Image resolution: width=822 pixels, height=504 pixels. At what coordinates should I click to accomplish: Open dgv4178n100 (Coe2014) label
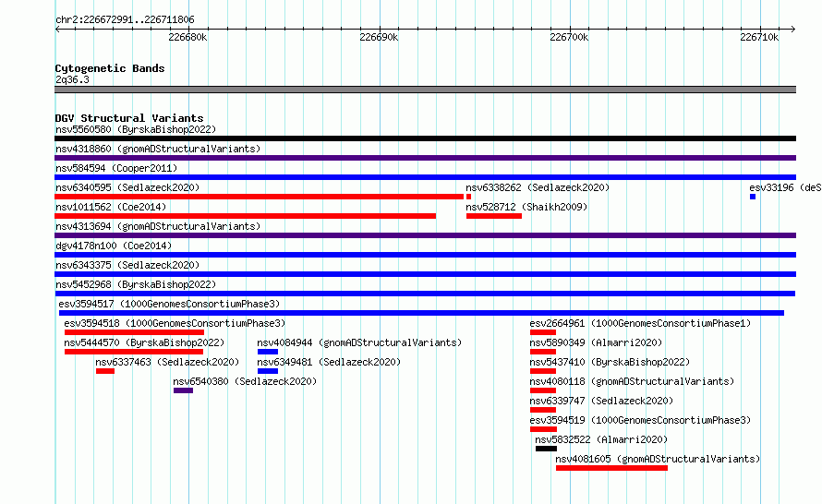[114, 246]
